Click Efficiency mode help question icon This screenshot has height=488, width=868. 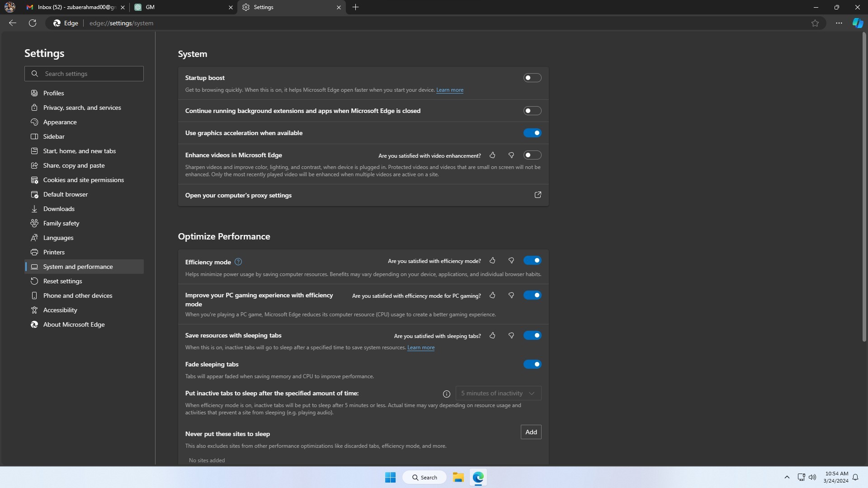[x=238, y=262]
